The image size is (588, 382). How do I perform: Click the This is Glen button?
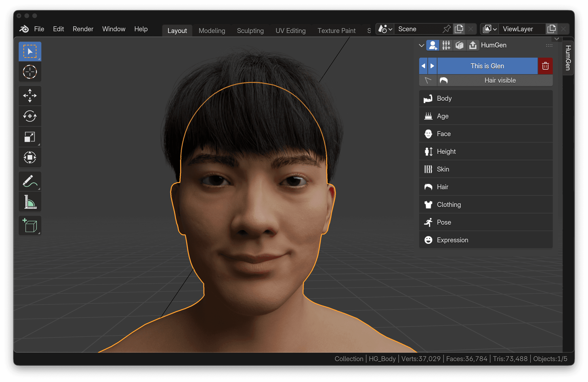487,66
